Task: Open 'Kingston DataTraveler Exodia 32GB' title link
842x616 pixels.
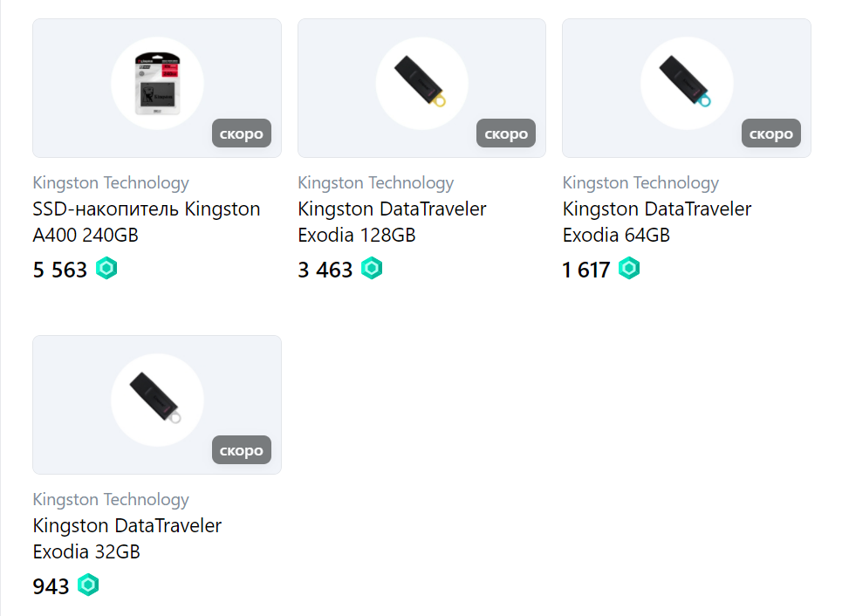Action: click(127, 538)
